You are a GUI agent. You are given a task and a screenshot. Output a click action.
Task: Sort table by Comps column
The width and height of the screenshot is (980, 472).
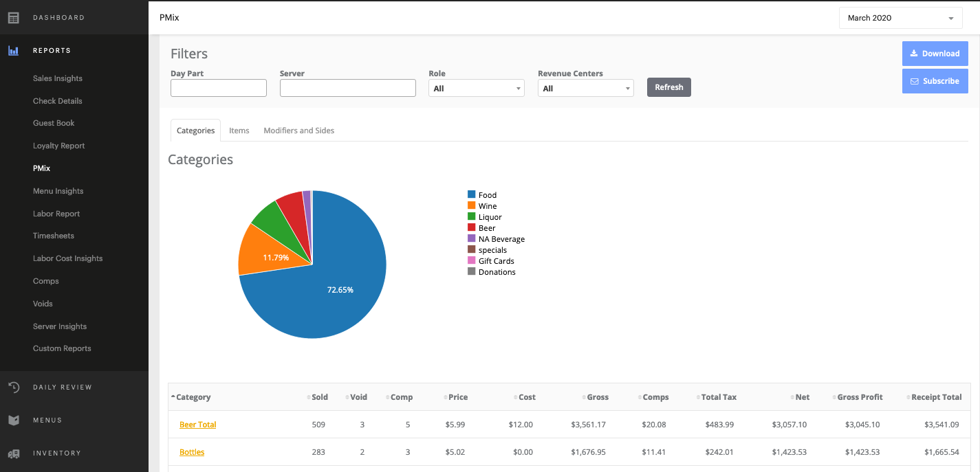(x=655, y=397)
